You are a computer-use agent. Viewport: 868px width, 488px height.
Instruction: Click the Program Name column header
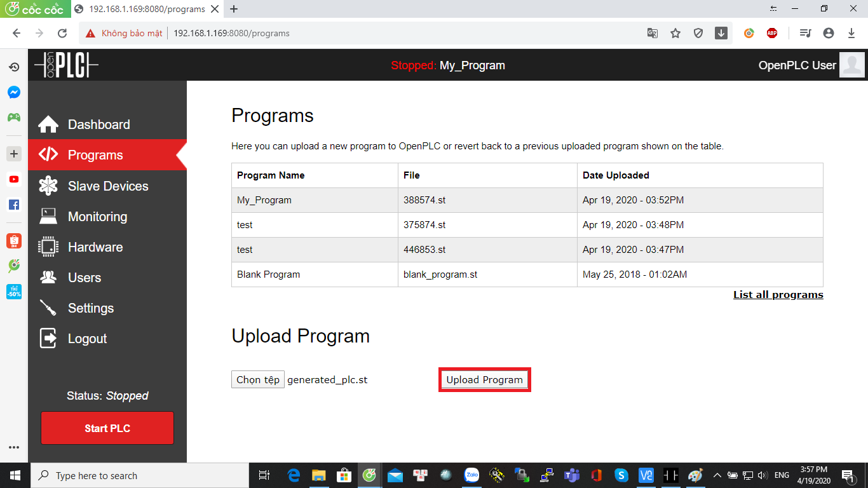pos(271,175)
